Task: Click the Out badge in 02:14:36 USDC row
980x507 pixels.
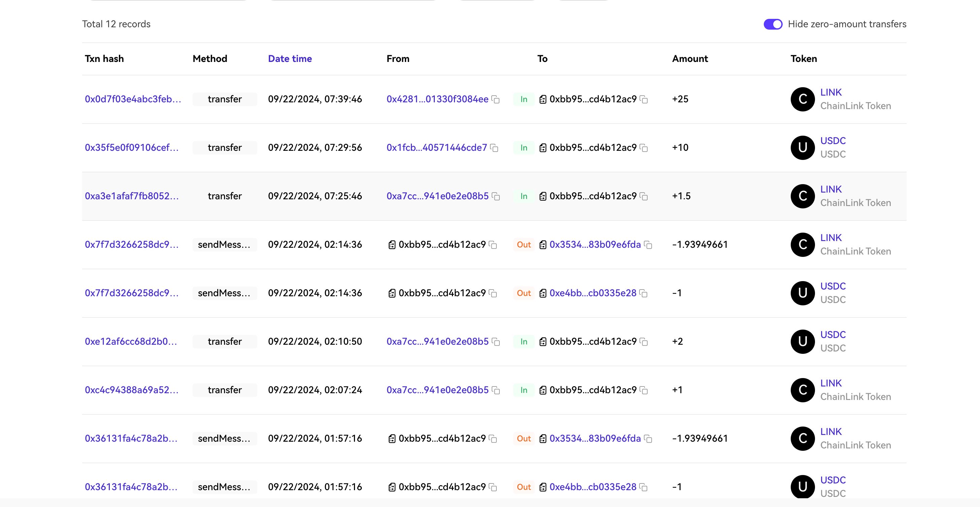Action: coord(524,293)
